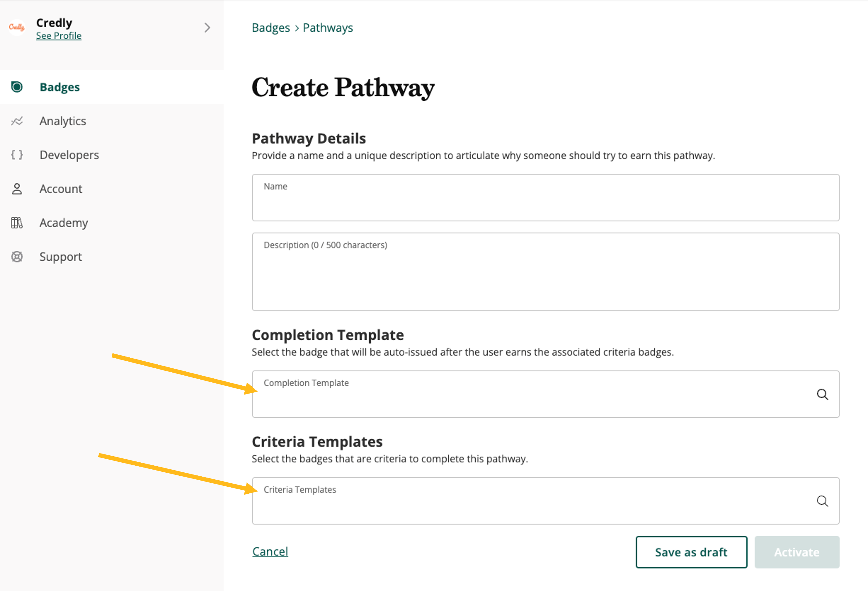
Task: Click the Developers curly-braces icon
Action: pyautogui.click(x=17, y=155)
